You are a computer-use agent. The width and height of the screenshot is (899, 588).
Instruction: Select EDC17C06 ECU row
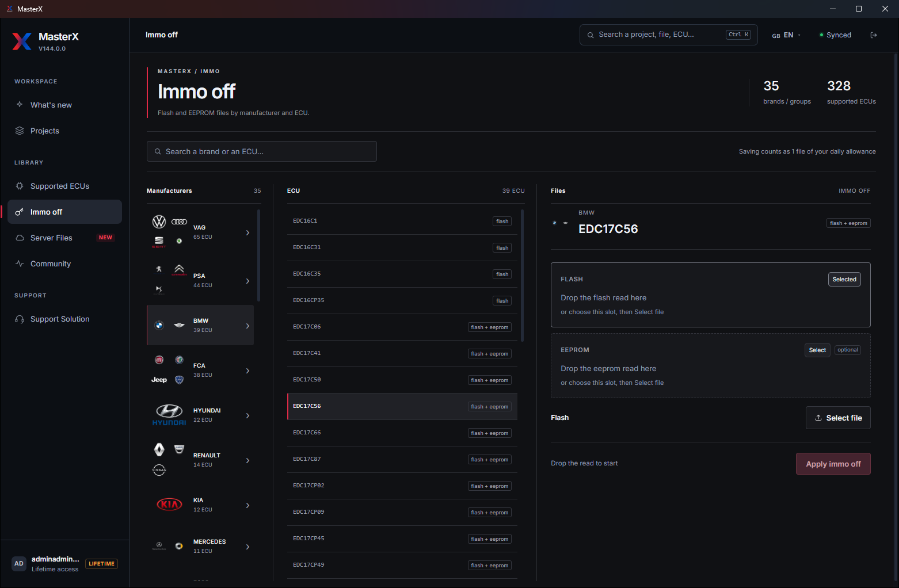point(402,327)
